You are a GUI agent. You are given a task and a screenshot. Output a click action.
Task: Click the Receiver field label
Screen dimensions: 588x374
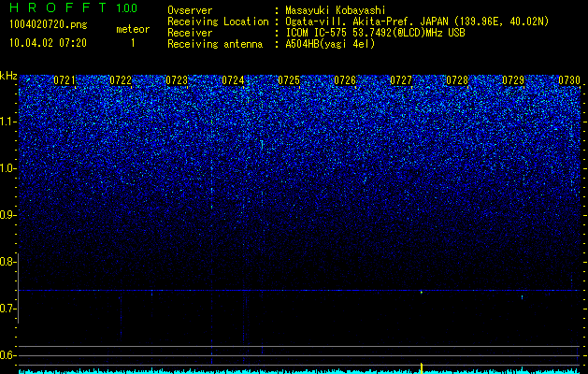tap(190, 33)
